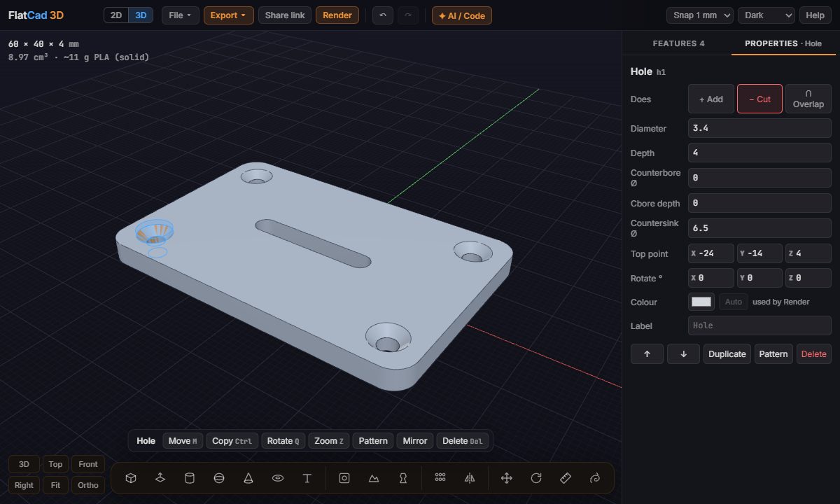The image size is (840, 504).
Task: Open the AI / Code panel
Action: 462,15
